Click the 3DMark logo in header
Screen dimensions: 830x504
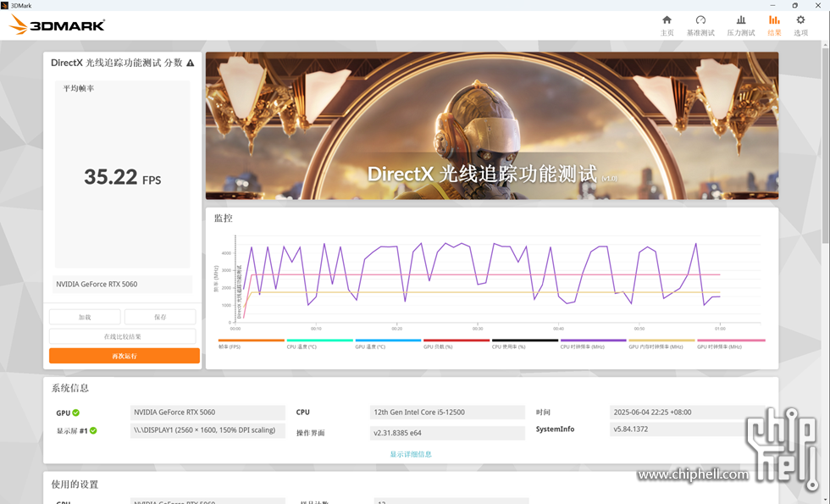[58, 25]
